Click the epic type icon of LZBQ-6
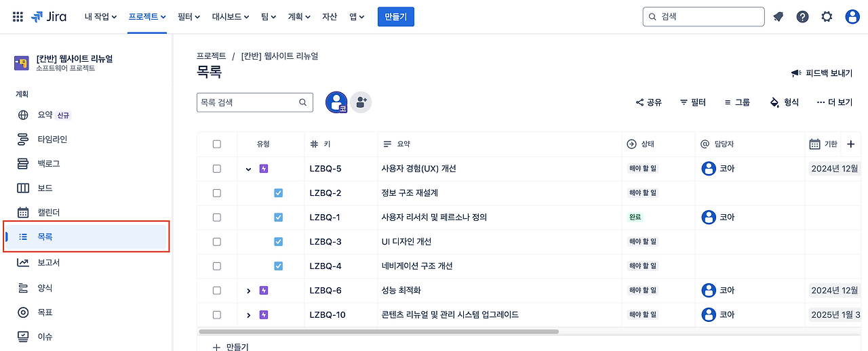Image resolution: width=868 pixels, height=351 pixels. tap(264, 291)
